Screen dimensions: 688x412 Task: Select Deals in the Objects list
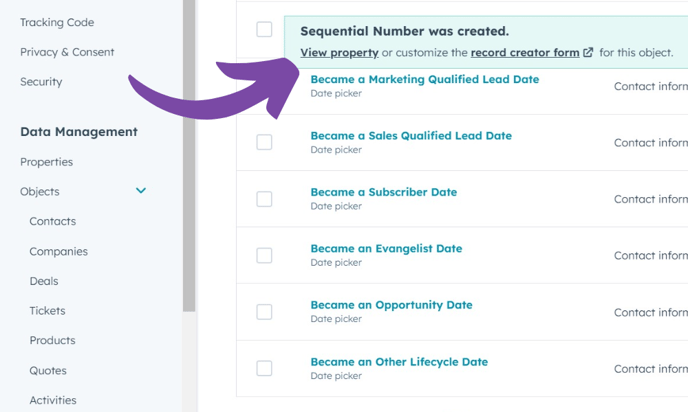pyautogui.click(x=44, y=281)
